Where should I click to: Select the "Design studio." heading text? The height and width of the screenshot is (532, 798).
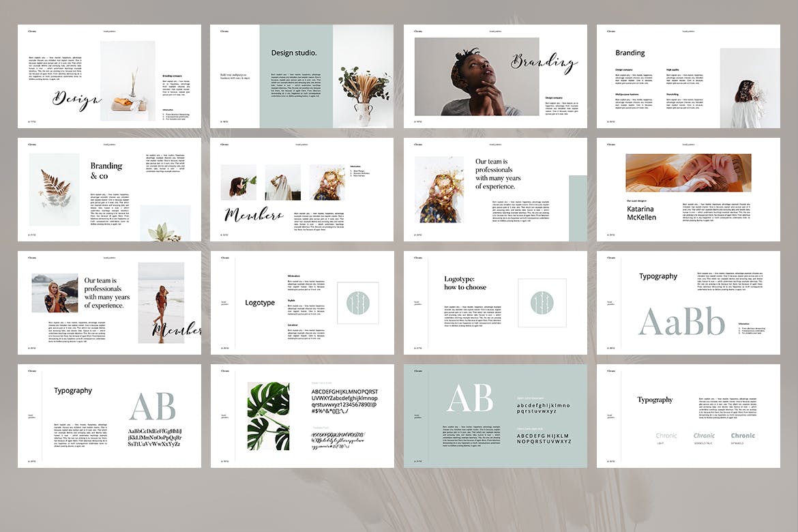[x=293, y=53]
